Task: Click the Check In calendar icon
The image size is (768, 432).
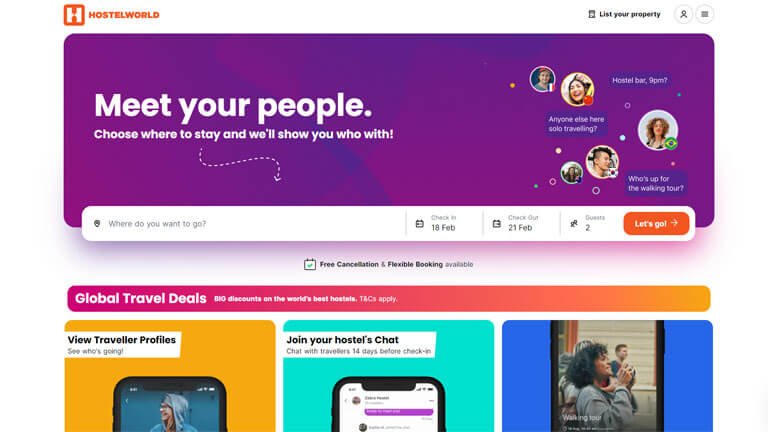Action: [420, 223]
